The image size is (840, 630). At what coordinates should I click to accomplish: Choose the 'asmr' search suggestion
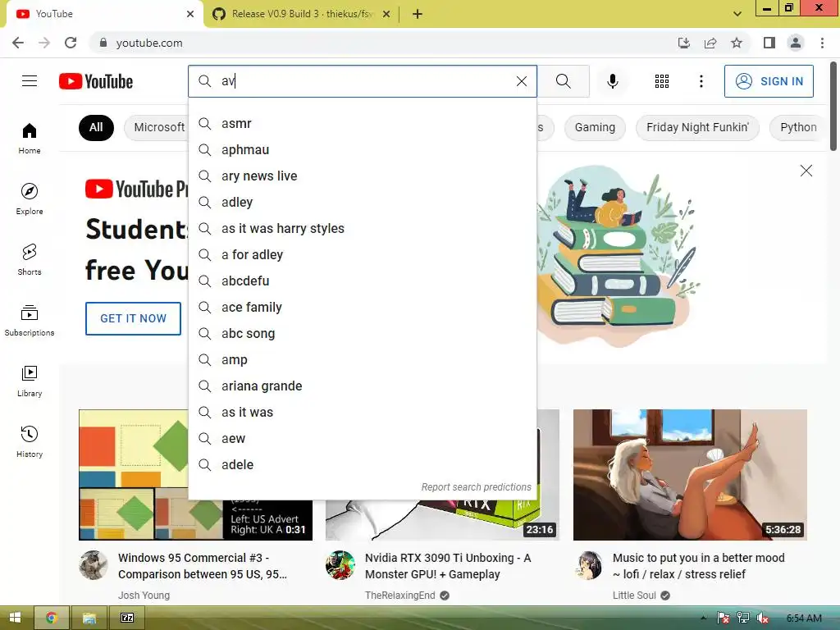tap(363, 124)
